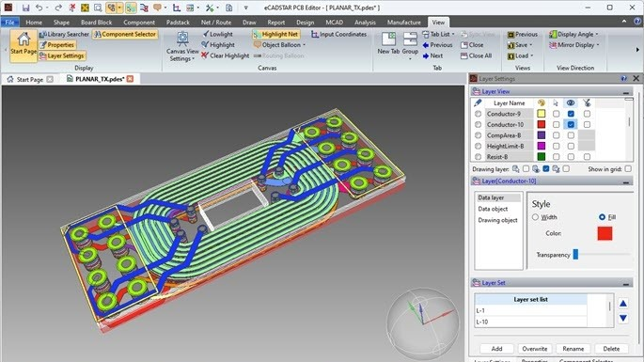
Task: Collapse the Layer View section
Action: [625, 91]
